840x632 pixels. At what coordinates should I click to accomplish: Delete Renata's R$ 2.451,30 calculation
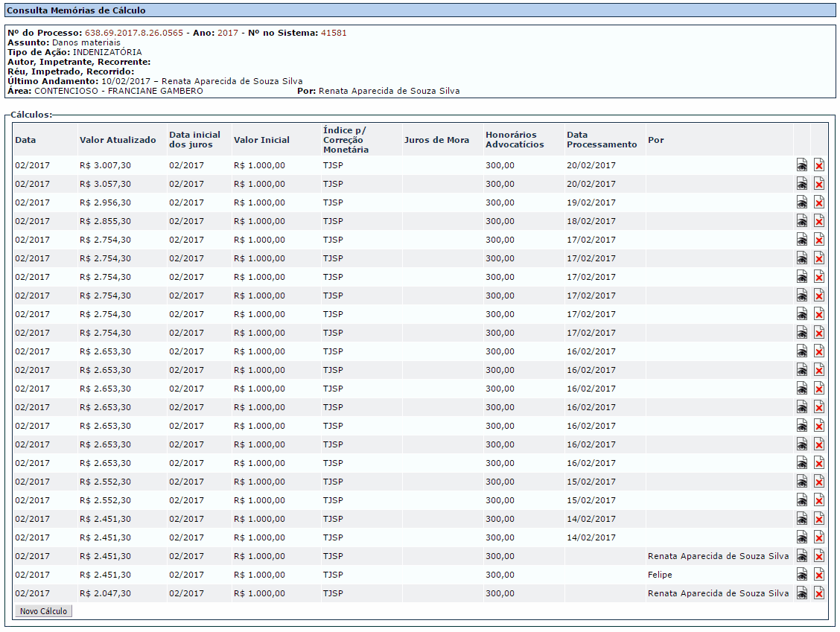[818, 556]
